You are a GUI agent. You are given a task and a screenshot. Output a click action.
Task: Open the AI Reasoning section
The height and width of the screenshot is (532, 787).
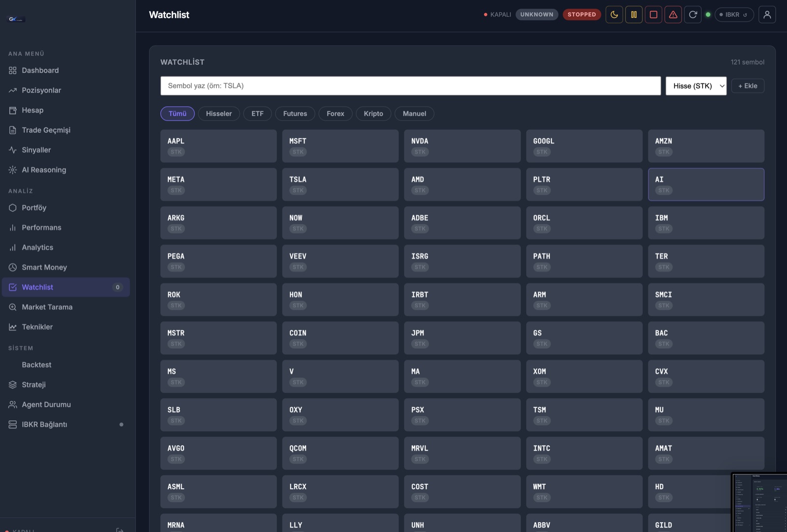tap(66, 170)
